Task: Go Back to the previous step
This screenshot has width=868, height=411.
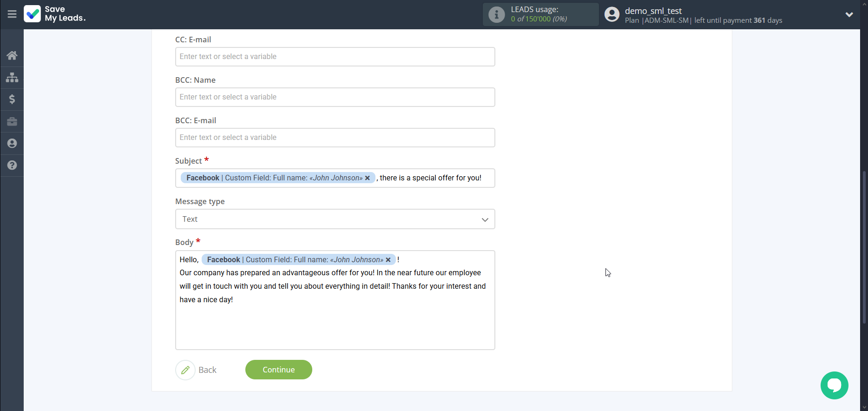Action: [x=197, y=370]
